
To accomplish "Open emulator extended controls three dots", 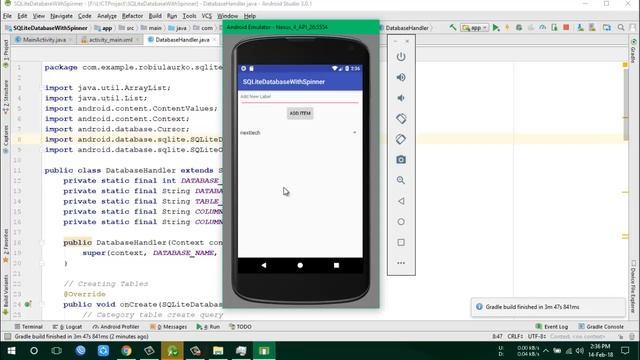I will [401, 263].
